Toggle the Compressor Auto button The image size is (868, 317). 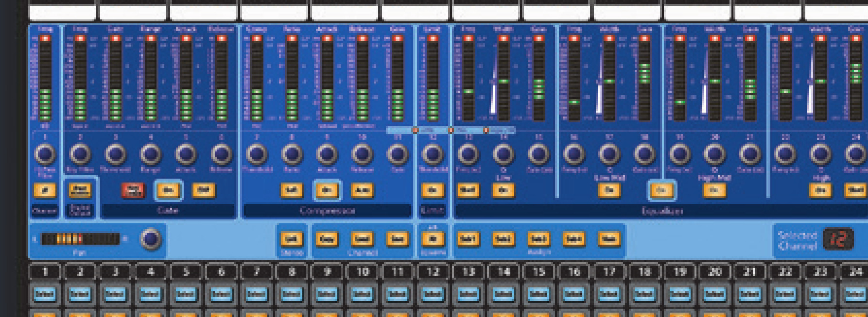362,190
